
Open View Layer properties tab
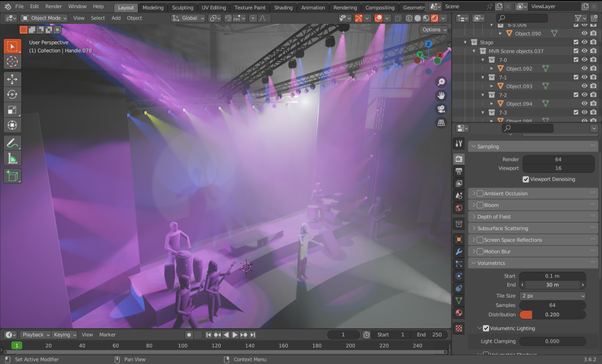(x=459, y=184)
